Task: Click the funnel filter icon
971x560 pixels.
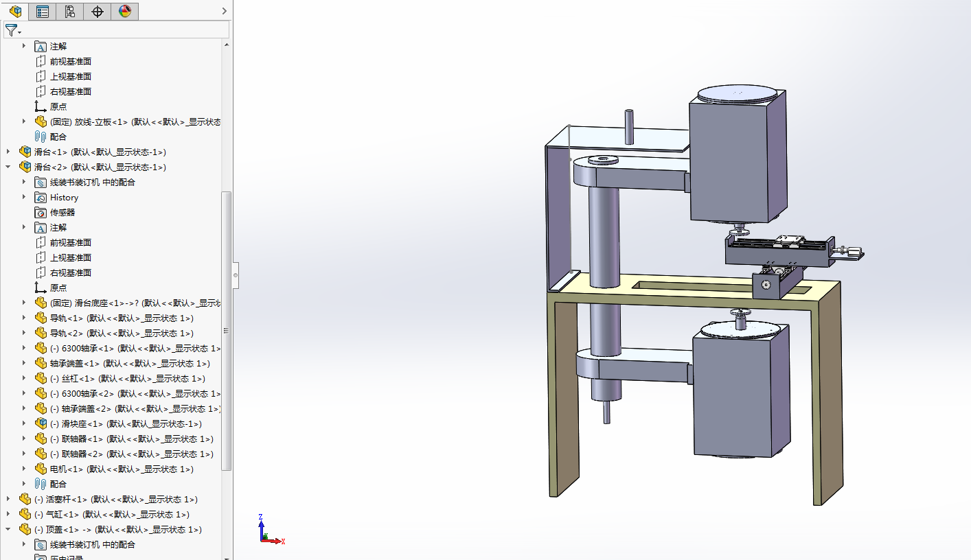Action: click(x=11, y=31)
